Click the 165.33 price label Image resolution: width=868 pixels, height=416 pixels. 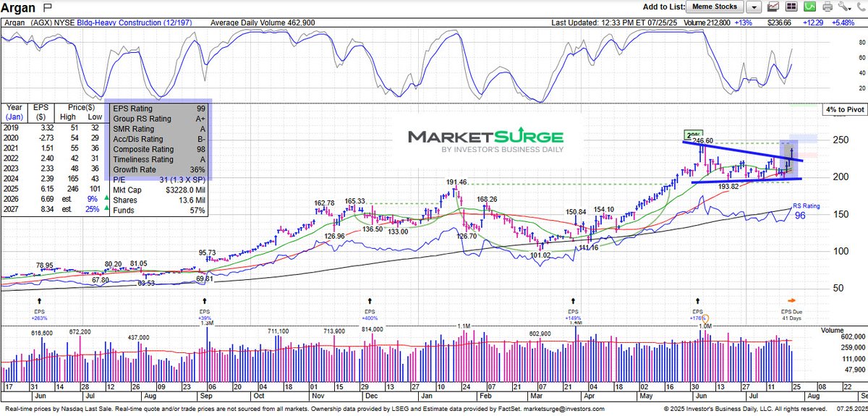point(355,201)
